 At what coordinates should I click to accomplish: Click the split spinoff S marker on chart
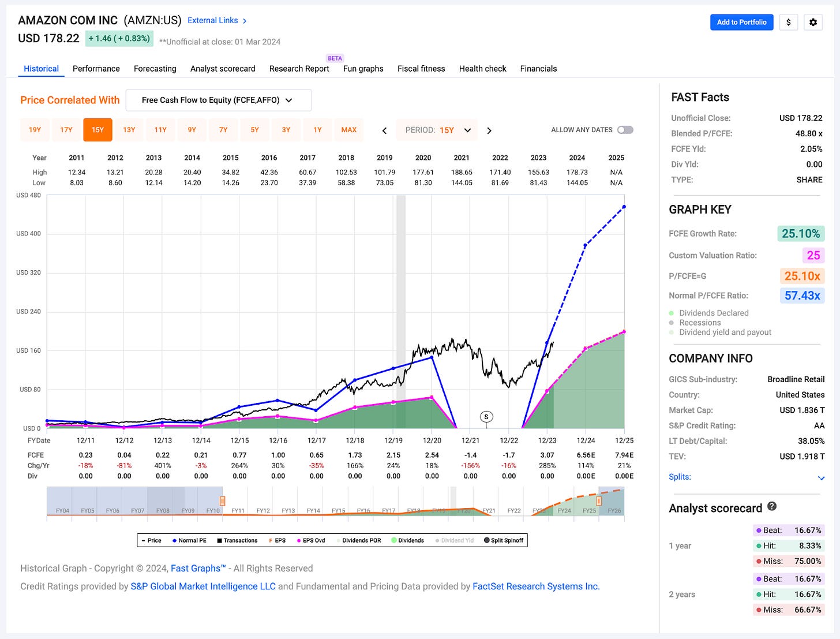[x=486, y=417]
